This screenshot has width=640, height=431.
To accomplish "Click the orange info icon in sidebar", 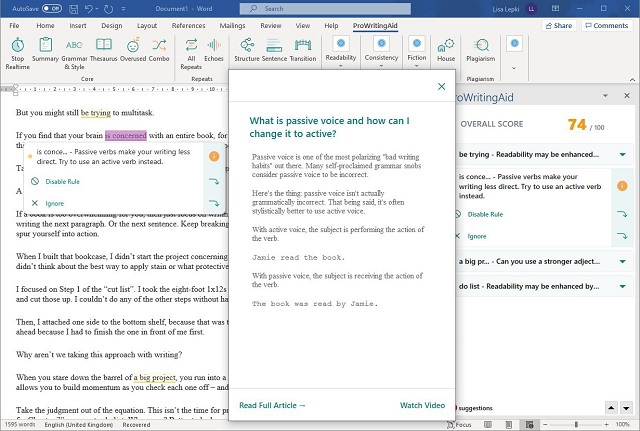I will [x=622, y=186].
